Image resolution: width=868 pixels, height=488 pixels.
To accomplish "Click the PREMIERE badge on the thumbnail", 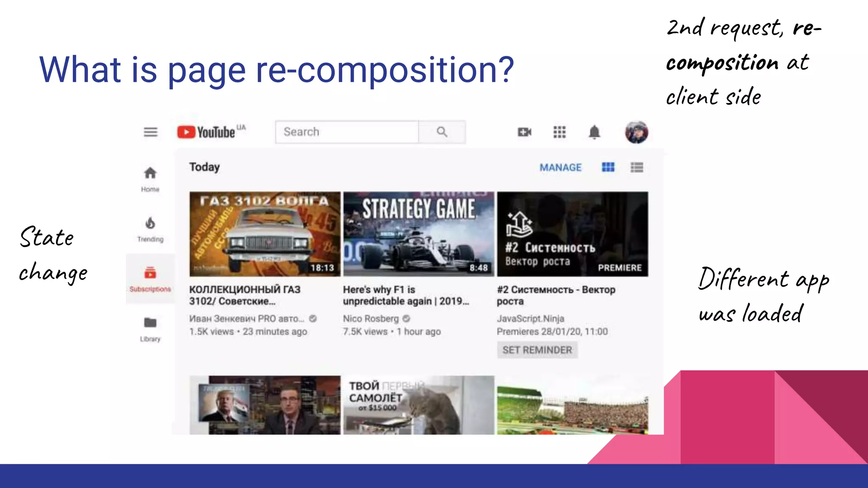I will [620, 268].
